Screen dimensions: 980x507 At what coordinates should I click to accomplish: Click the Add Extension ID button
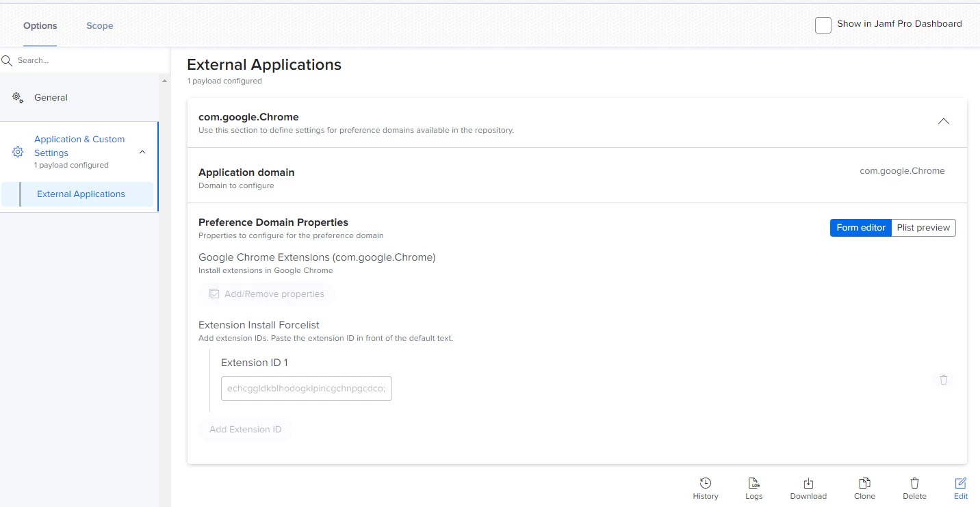point(246,430)
